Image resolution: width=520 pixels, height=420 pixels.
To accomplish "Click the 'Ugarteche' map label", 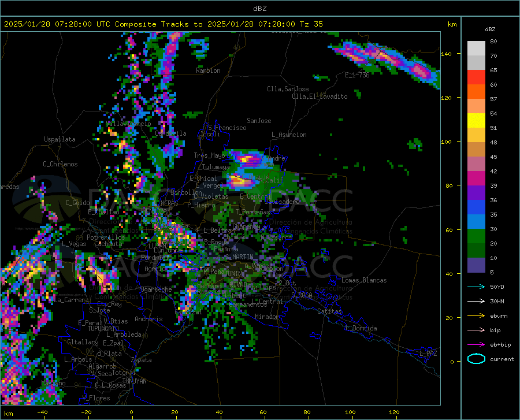I will pos(156,289).
